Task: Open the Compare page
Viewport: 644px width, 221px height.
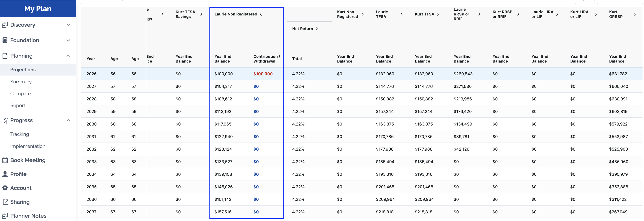Action: click(20, 94)
